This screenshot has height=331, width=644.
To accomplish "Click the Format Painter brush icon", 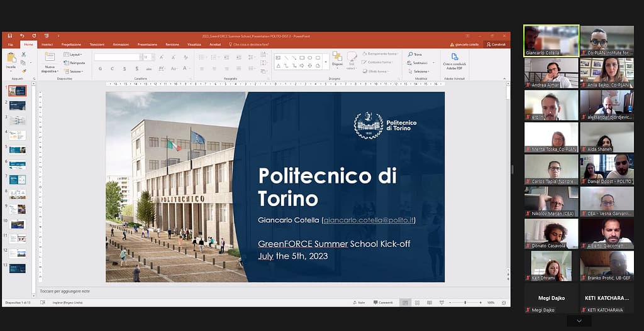I will (23, 70).
